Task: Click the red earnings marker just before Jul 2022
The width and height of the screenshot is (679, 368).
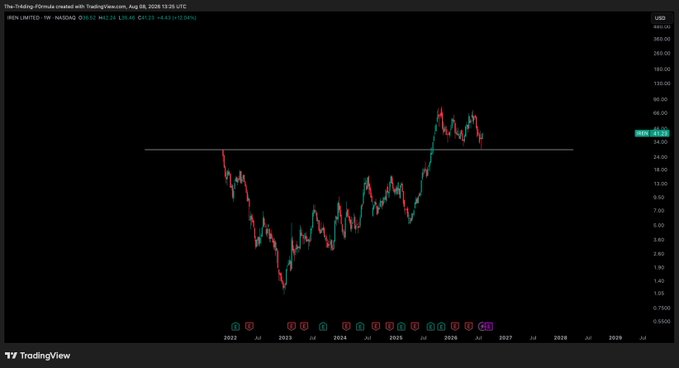Action: (x=249, y=326)
